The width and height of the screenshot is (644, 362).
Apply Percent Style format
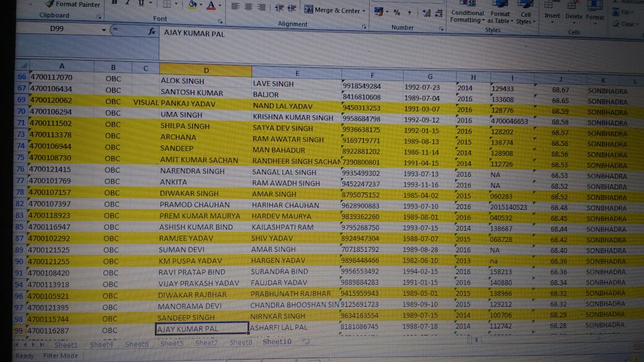coord(397,12)
